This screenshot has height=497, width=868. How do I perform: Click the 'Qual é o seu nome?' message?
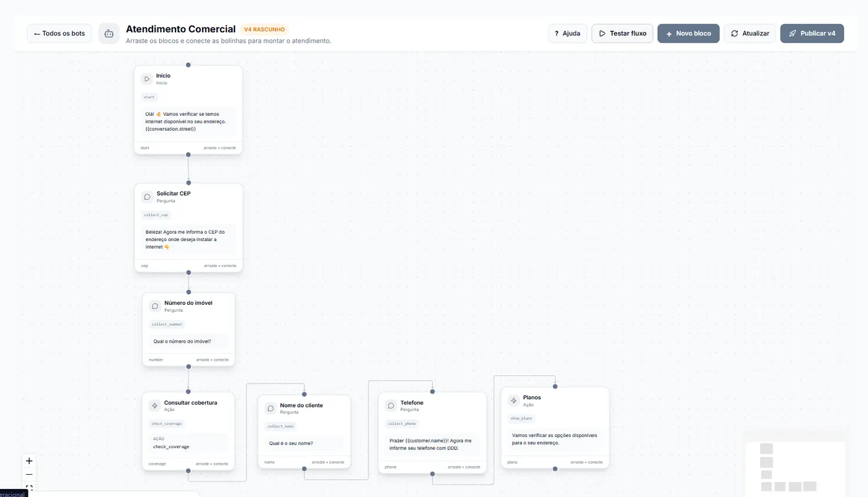tap(304, 444)
